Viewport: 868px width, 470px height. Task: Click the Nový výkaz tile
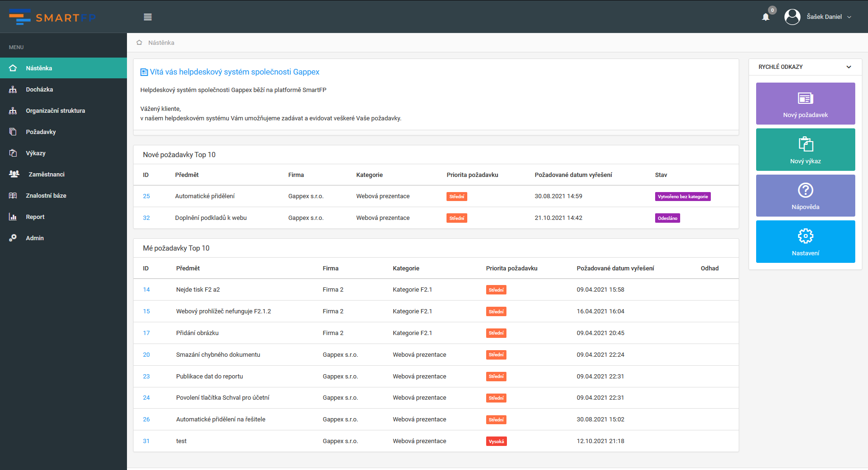[x=805, y=150]
